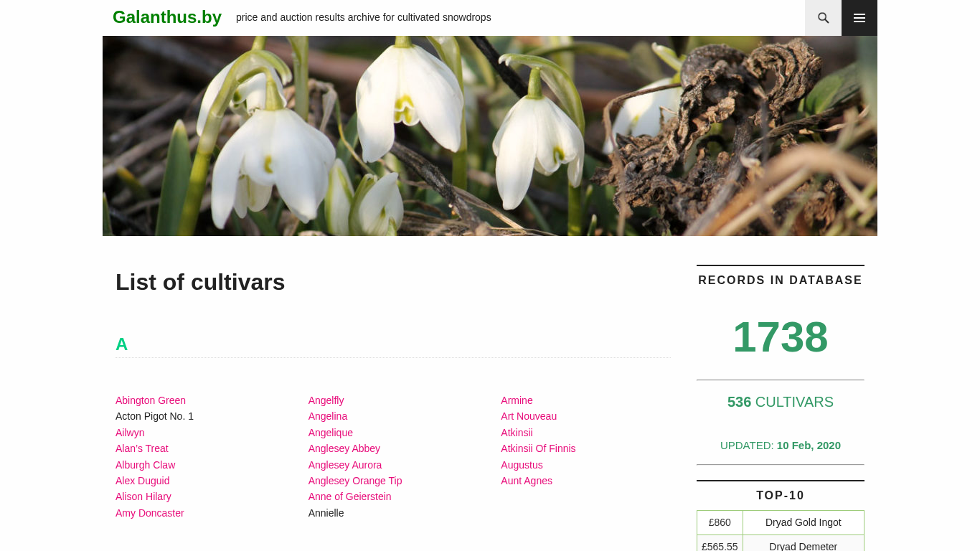View Anne of Geierstein cultivar
980x551 pixels.
[350, 496]
